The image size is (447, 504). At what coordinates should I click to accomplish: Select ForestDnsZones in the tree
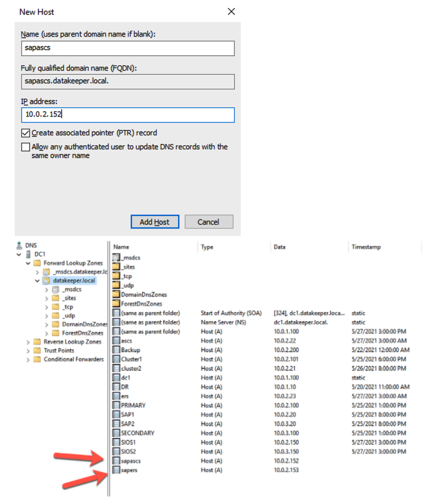pyautogui.click(x=83, y=333)
